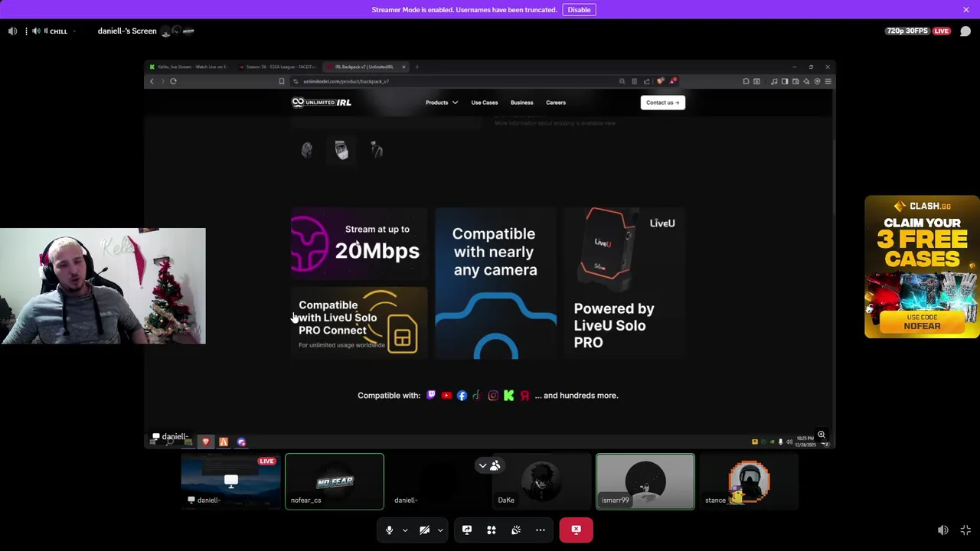This screenshot has width=980, height=551.
Task: Select the DaKe participant tile
Action: tap(541, 481)
